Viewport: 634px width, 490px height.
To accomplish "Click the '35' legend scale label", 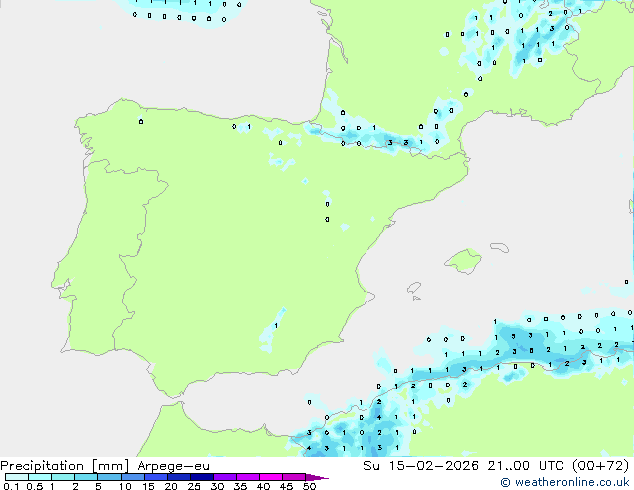I will [x=240, y=486].
